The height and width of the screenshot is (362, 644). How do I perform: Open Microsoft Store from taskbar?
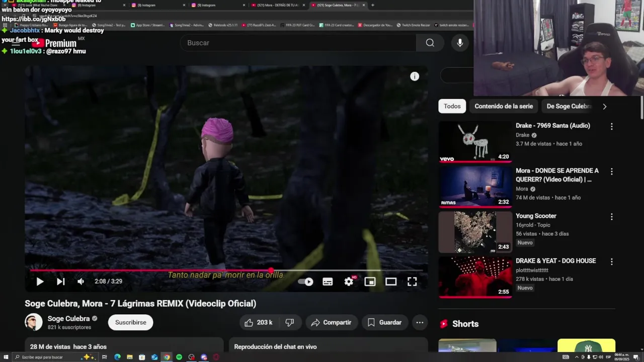point(142,357)
